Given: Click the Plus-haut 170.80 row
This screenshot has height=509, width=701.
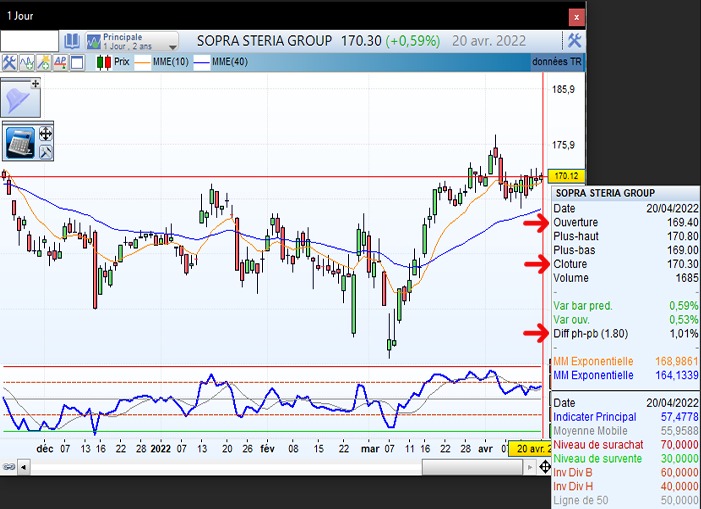Looking at the screenshot, I should pyautogui.click(x=625, y=236).
